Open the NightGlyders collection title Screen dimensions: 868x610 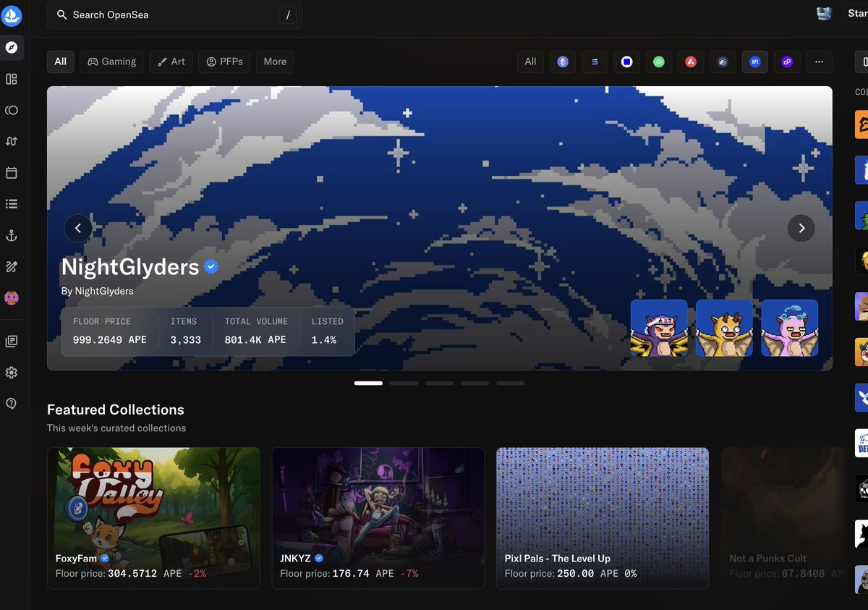click(x=130, y=267)
